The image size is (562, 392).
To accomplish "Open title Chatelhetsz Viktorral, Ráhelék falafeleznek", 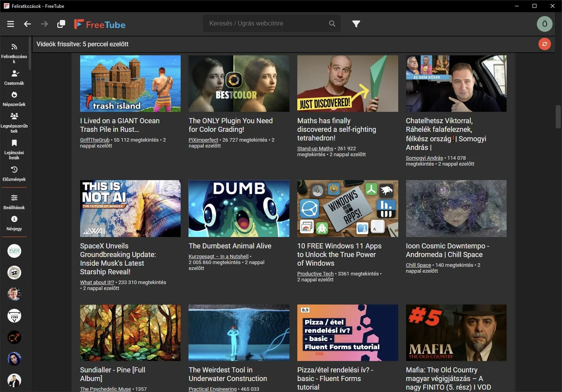I will pyautogui.click(x=446, y=134).
